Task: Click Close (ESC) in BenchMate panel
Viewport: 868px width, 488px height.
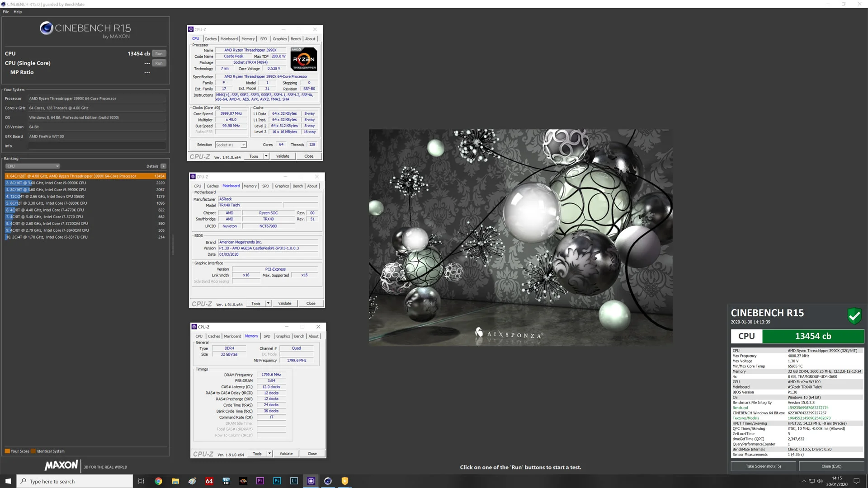Action: point(831,466)
